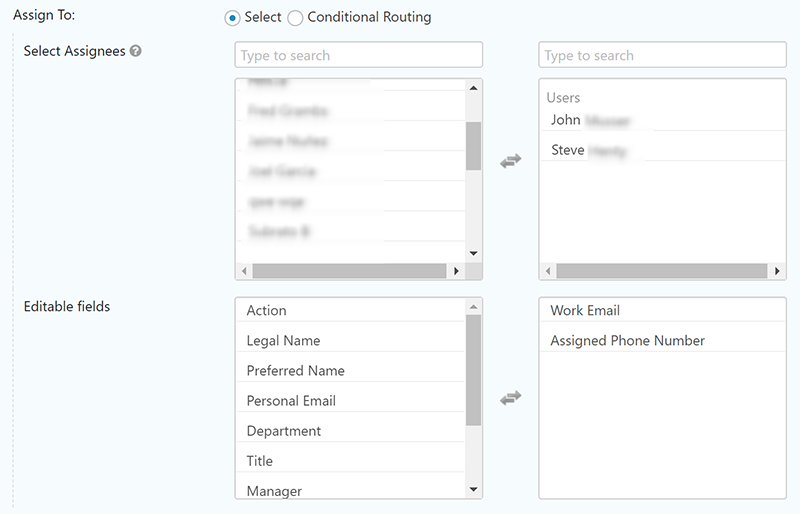The height and width of the screenshot is (514, 800).
Task: Select Assigned Phone Number in chosen fields
Action: [x=662, y=340]
